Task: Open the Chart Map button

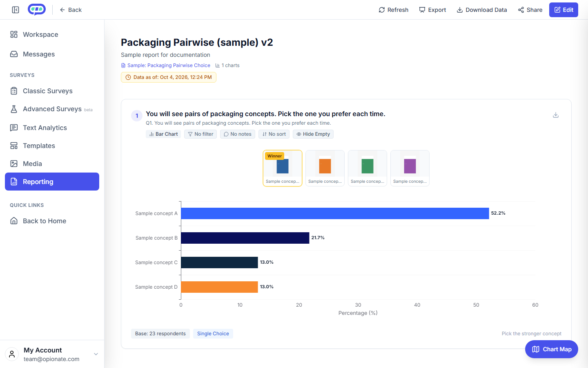Action: [x=552, y=349]
